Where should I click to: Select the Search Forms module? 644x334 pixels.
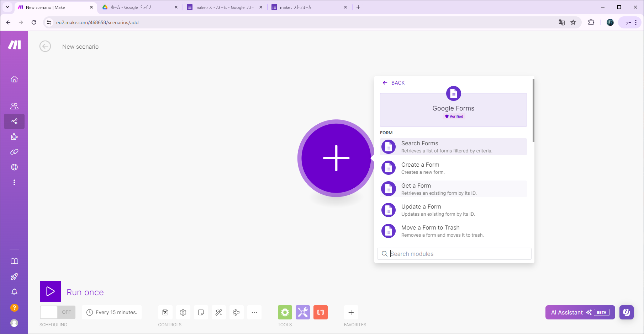click(x=453, y=147)
